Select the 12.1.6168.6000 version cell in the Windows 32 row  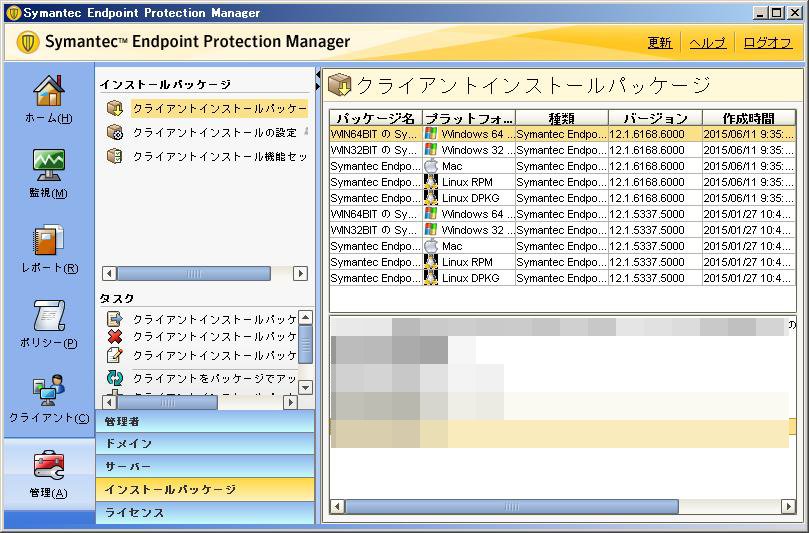click(x=655, y=150)
